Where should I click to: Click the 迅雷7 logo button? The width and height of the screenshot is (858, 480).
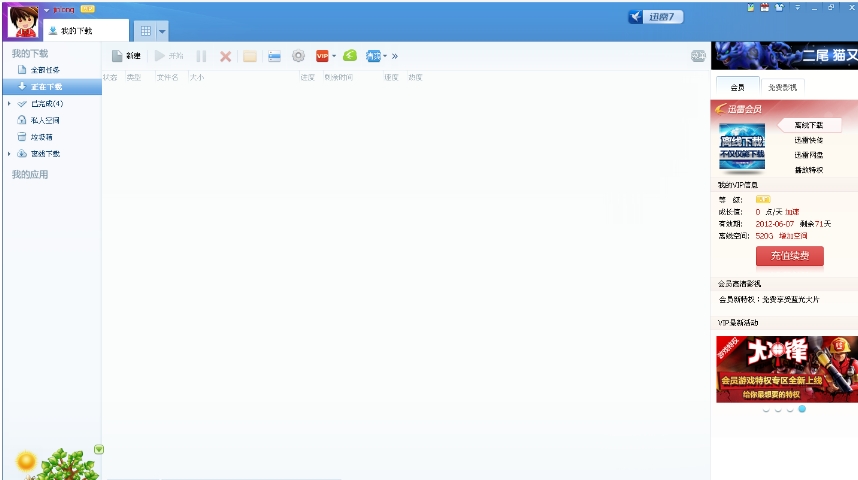[x=656, y=17]
